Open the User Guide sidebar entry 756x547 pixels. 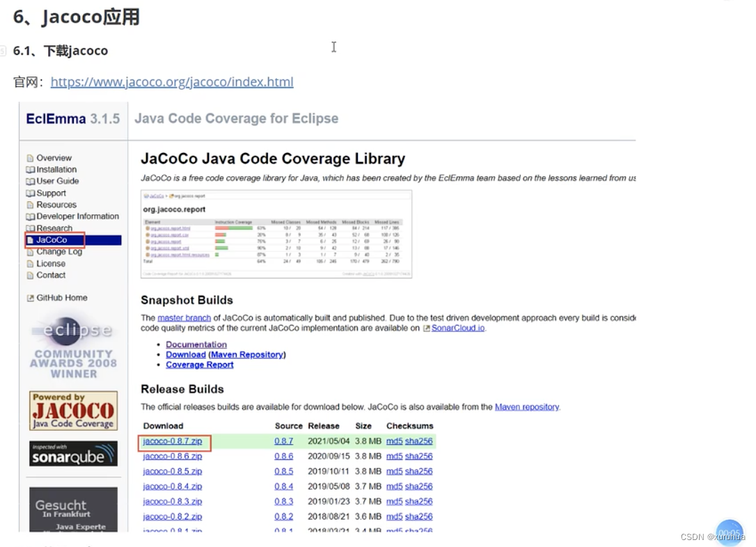pyautogui.click(x=56, y=181)
